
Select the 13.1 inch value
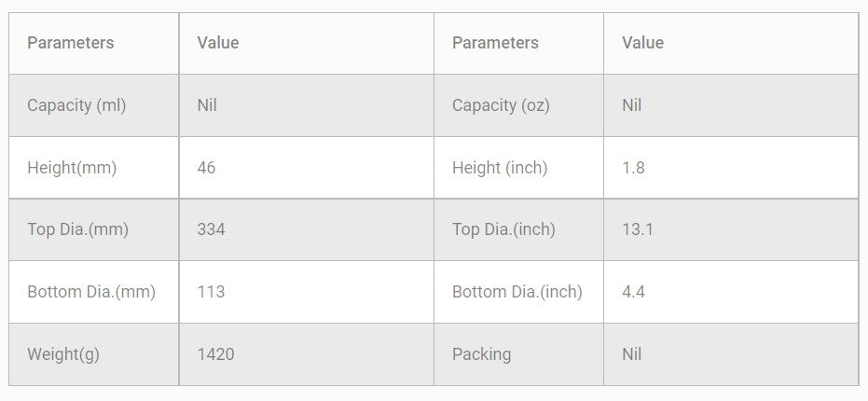point(638,229)
